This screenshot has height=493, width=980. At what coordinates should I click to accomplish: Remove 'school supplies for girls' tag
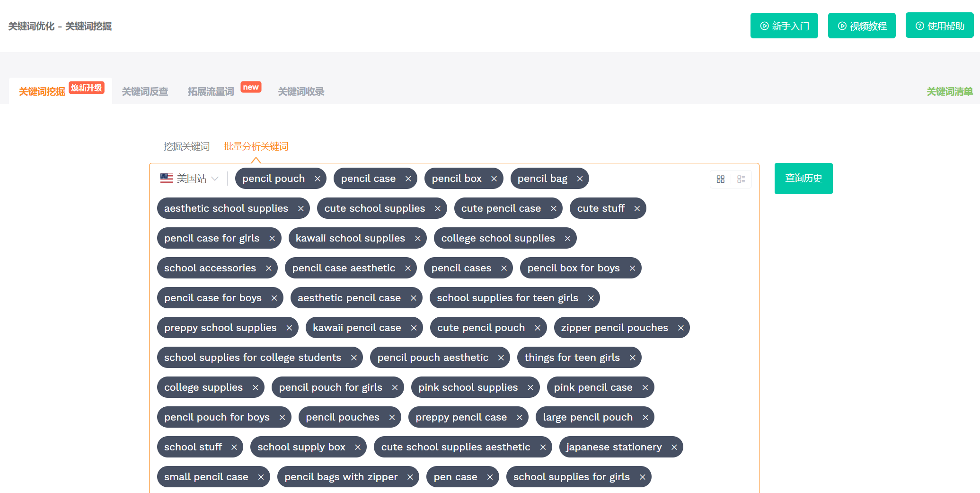click(642, 477)
